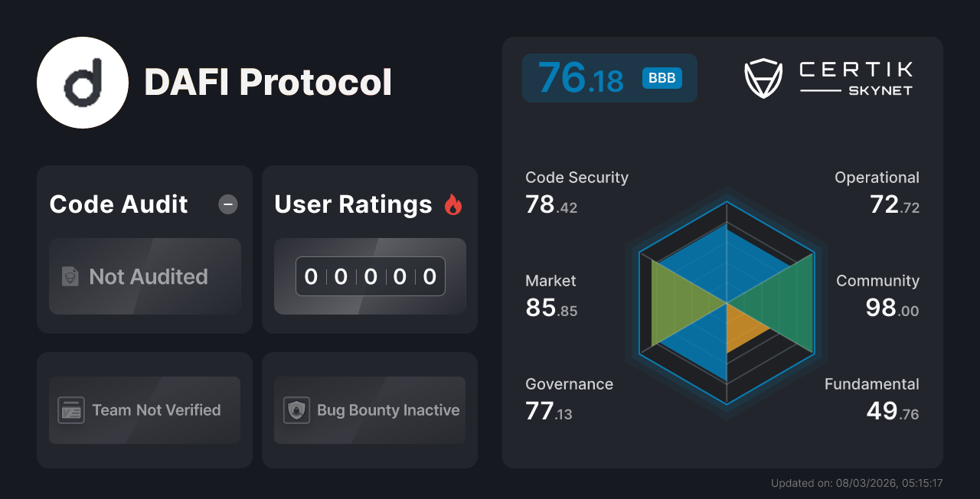Click the audit report shield icon in Not Audited
The image size is (980, 499).
click(x=69, y=277)
